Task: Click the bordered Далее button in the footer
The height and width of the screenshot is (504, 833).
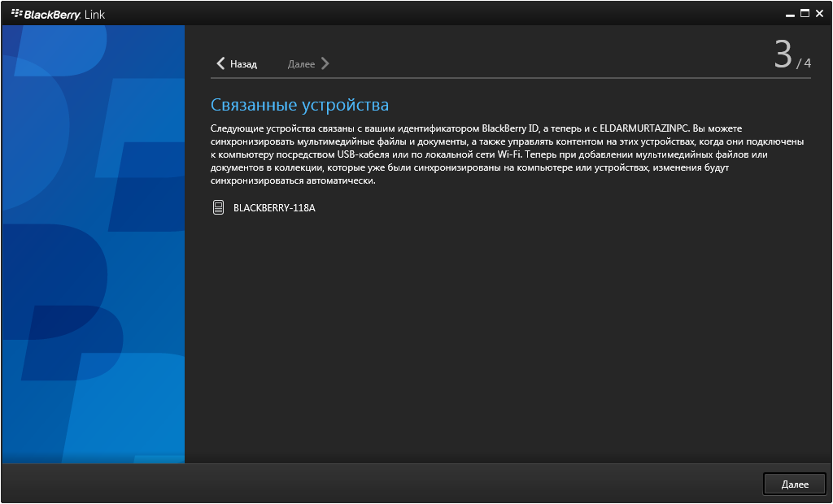Action: 795,484
